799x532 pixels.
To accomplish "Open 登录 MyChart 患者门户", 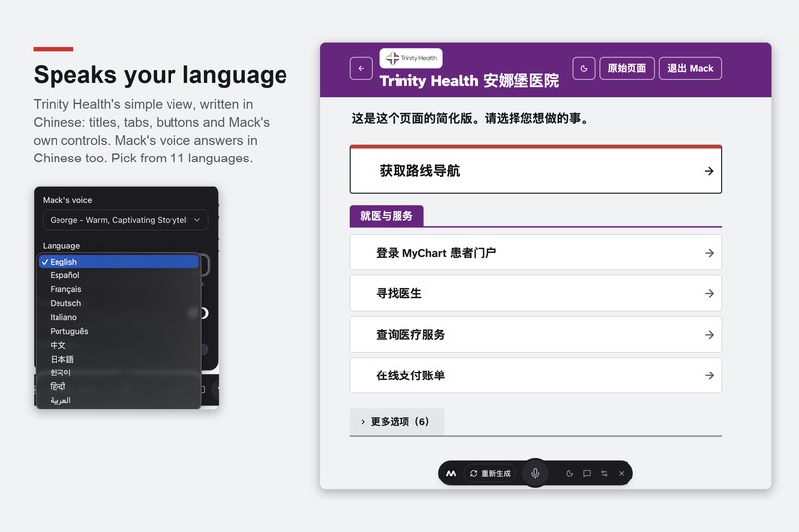I will pyautogui.click(x=535, y=253).
